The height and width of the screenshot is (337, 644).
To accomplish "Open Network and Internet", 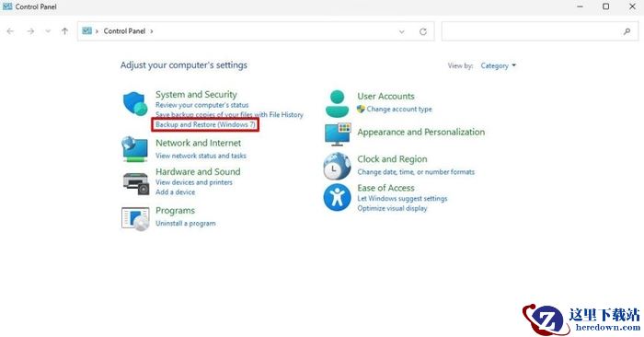I will click(199, 143).
